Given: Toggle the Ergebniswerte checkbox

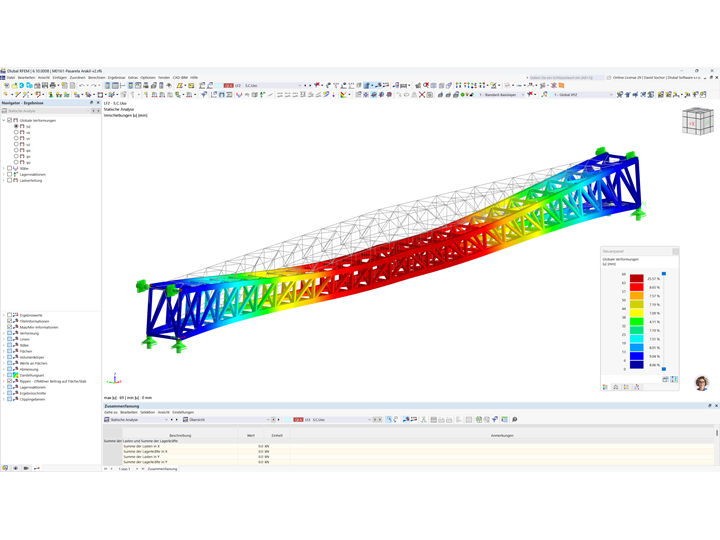Looking at the screenshot, I should pos(9,315).
